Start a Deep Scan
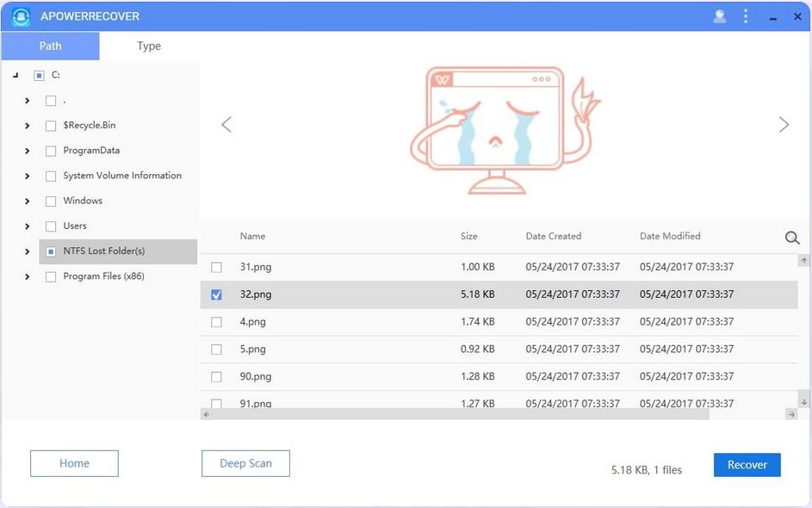This screenshot has height=508, width=812. [x=245, y=463]
